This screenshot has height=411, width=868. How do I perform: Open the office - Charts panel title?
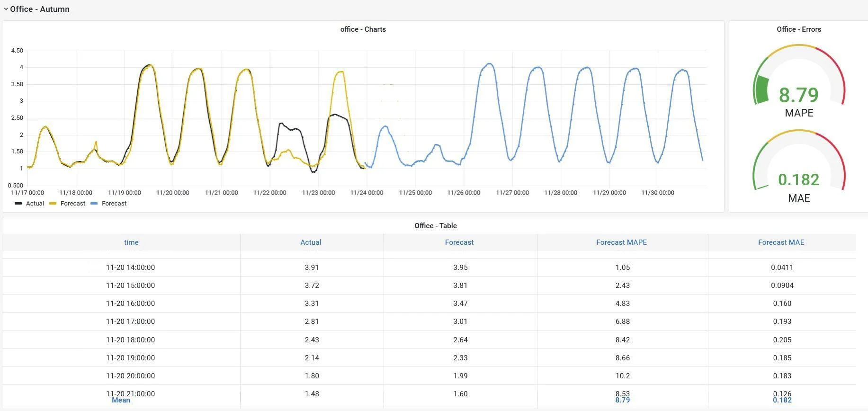coord(363,29)
